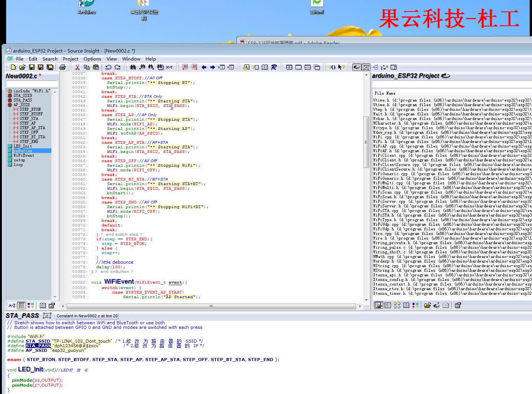The height and width of the screenshot is (394, 532).
Task: Open the View menu
Action: pos(112,59)
